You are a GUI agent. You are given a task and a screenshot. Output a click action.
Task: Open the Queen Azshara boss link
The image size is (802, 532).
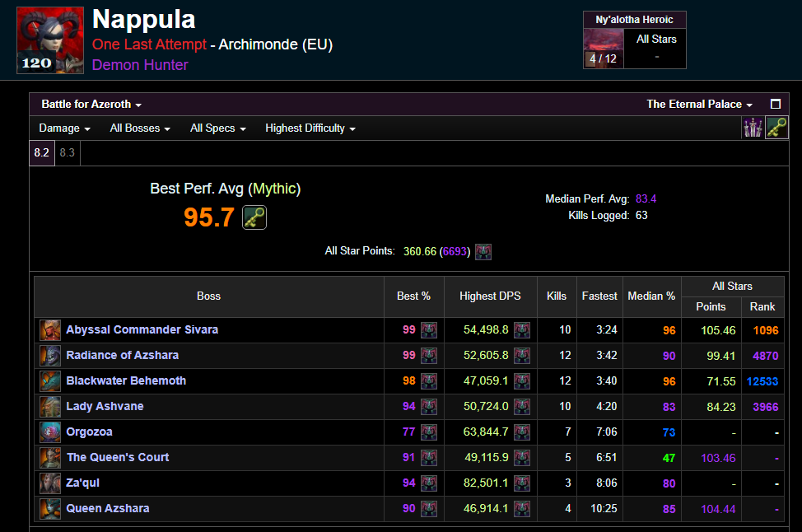[x=107, y=509]
